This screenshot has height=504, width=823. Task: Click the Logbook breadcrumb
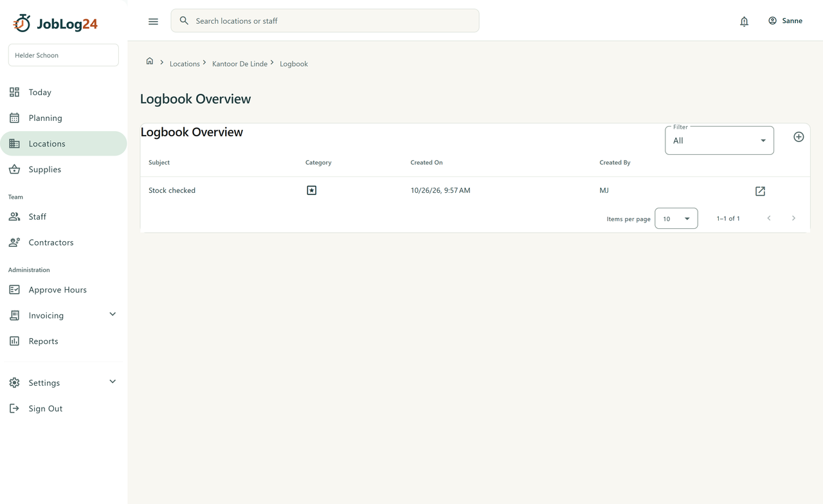(x=294, y=64)
